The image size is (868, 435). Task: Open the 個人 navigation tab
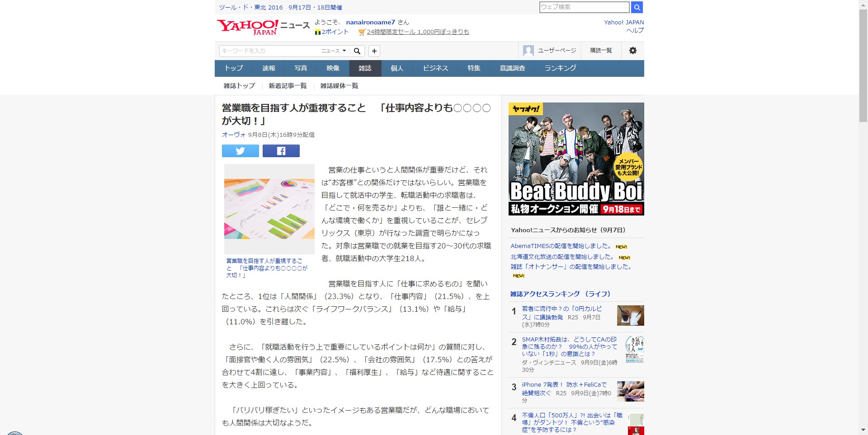click(x=397, y=68)
